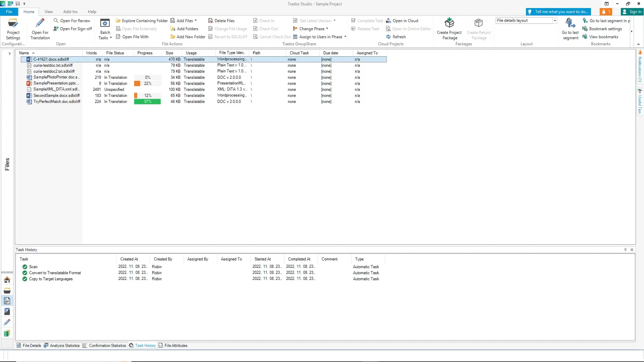This screenshot has width=644, height=362.
Task: Click Explore Containing Folder
Action: tap(141, 21)
